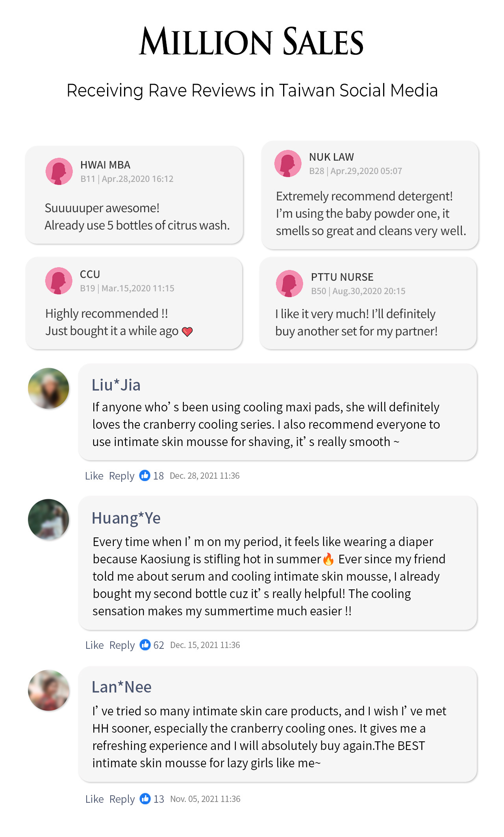
Task: Click the red heart emoji in CCU review
Action: pos(187,332)
